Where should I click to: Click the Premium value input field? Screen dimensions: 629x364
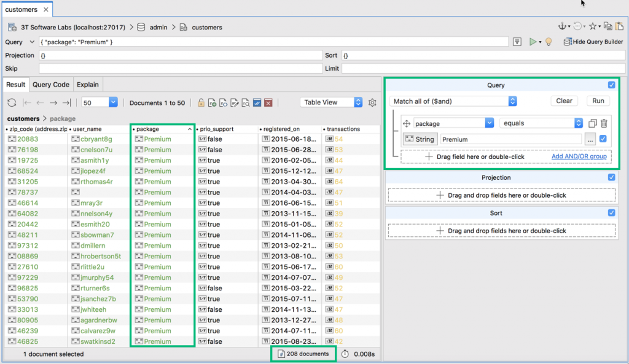click(x=511, y=139)
